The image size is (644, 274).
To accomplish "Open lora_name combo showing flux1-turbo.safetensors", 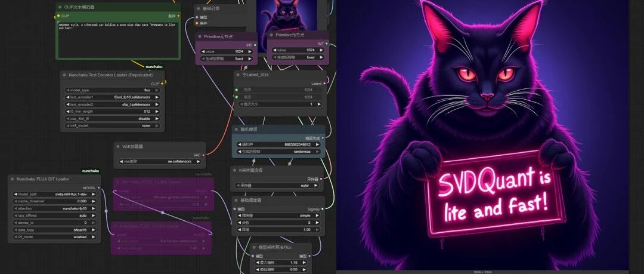I will 161,241.
